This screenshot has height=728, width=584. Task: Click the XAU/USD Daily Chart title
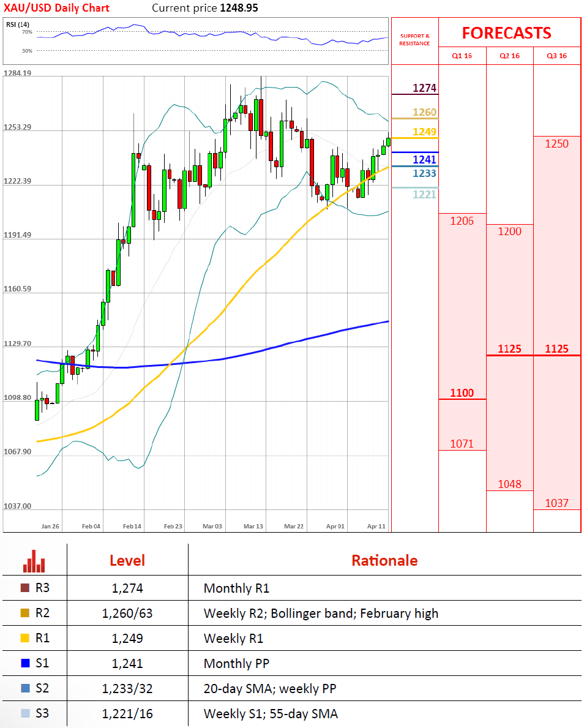(x=57, y=8)
